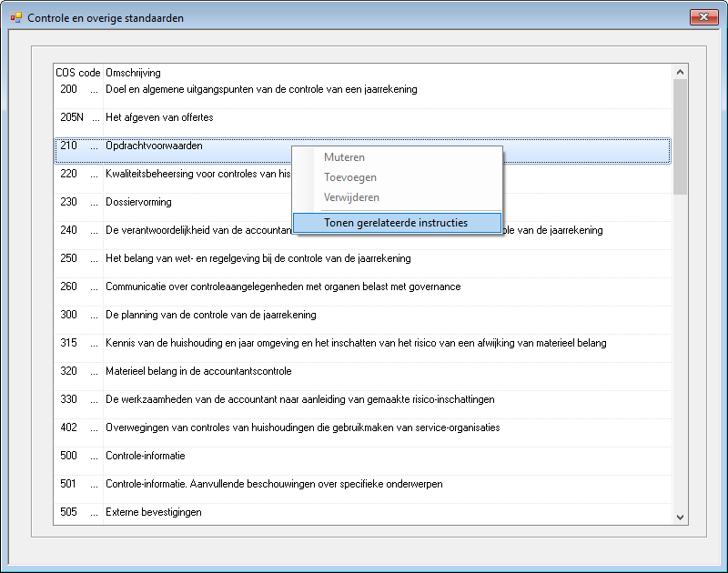Close the Controle en overige standaarden window
This screenshot has height=573, width=728.
click(x=703, y=17)
